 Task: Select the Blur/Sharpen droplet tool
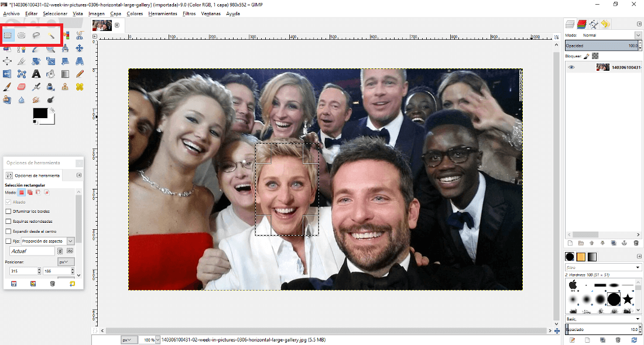tap(21, 99)
